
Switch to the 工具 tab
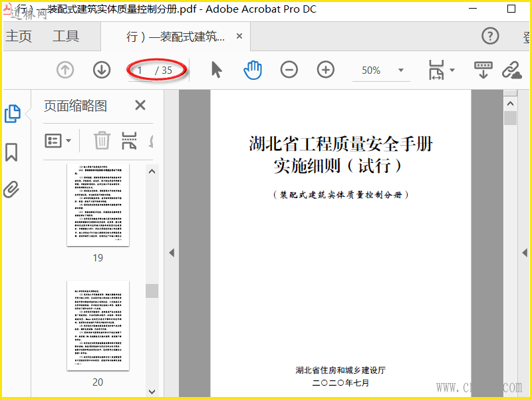(66, 36)
